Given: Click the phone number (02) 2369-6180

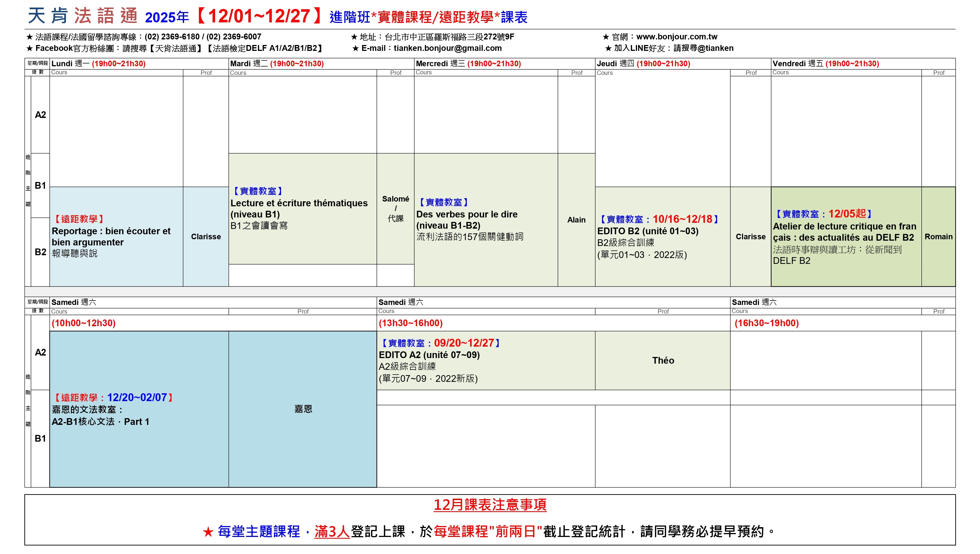Looking at the screenshot, I should 172,37.
